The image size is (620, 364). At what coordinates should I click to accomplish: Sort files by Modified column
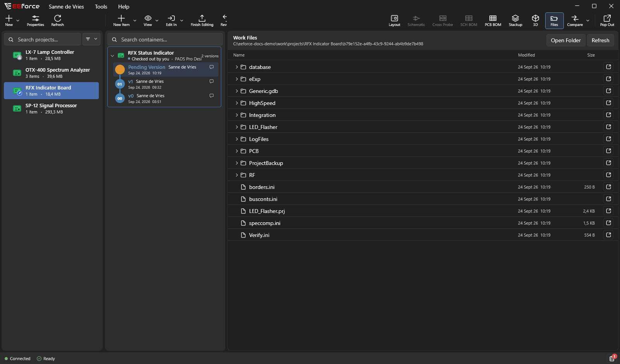coord(526,55)
